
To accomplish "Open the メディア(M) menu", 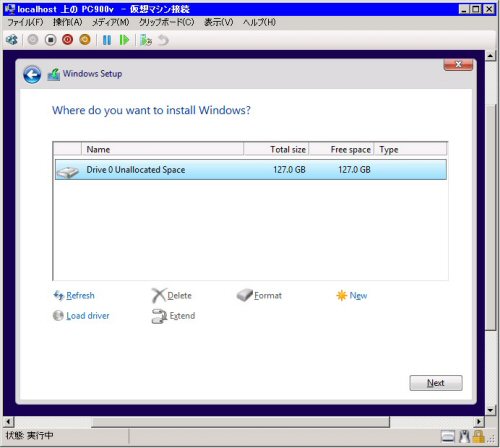I will [x=110, y=22].
